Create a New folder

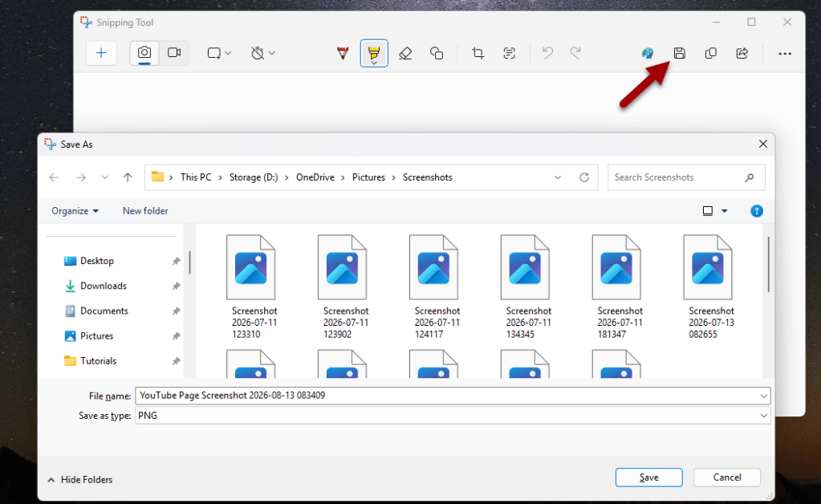[145, 211]
